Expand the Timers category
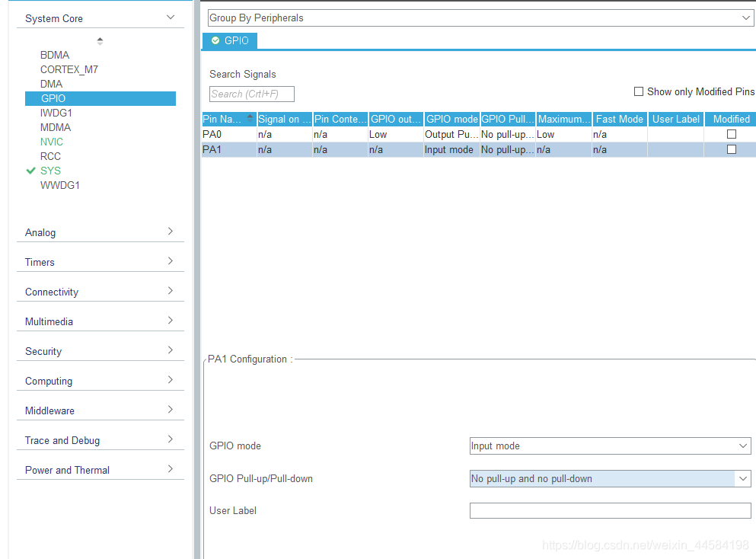 (171, 261)
